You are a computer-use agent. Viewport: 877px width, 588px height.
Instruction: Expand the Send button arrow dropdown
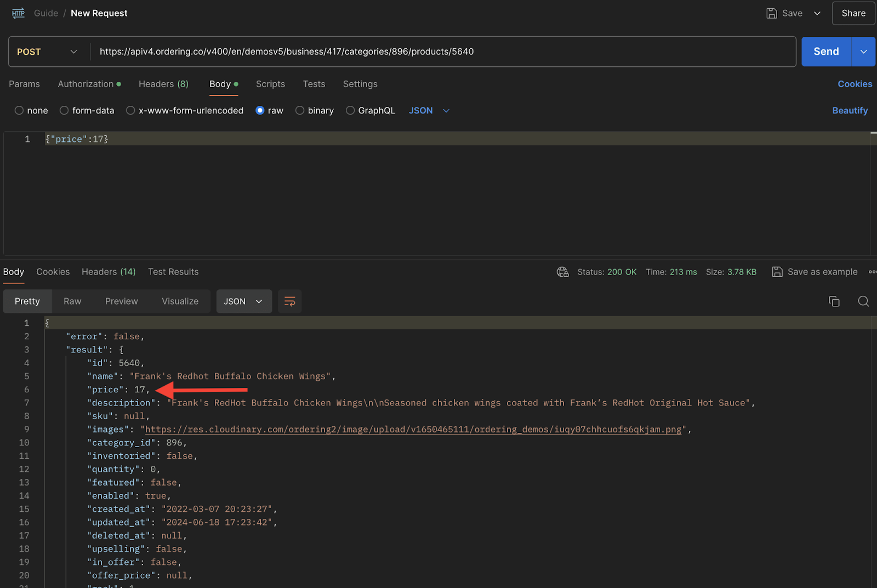coord(863,52)
